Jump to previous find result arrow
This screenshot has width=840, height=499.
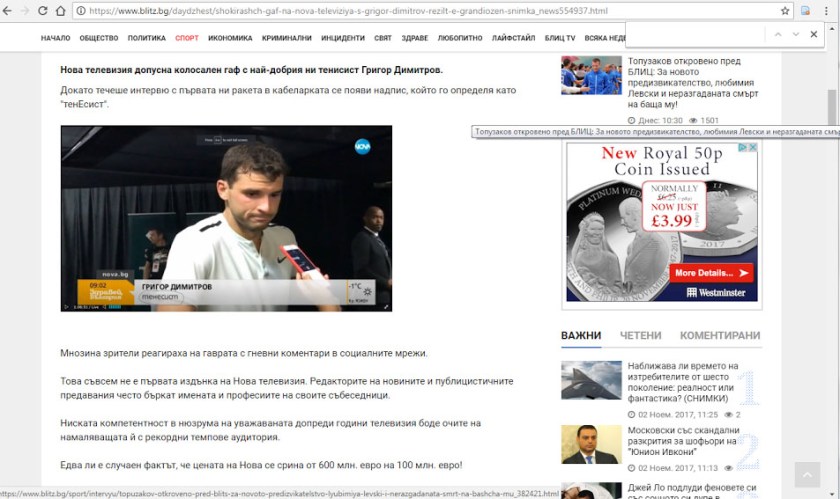(777, 34)
